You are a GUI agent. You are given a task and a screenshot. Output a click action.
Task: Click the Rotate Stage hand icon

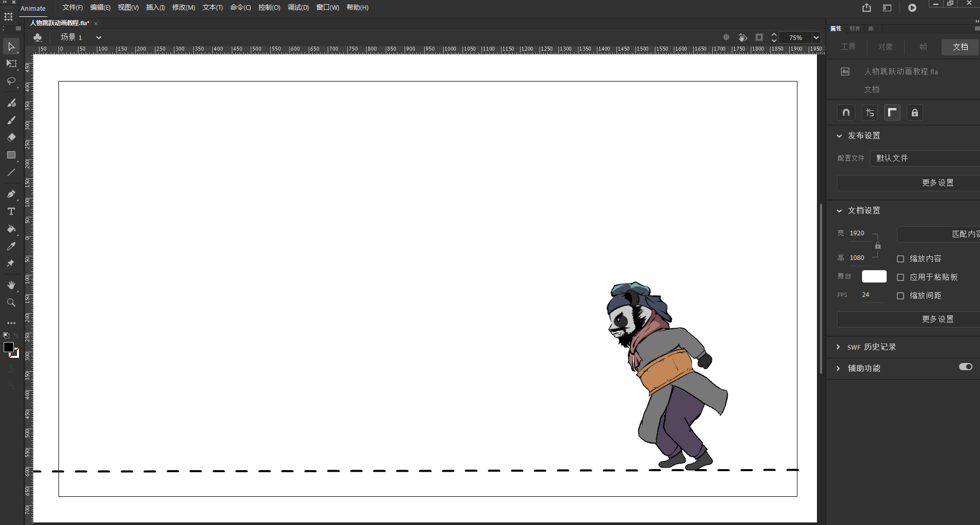point(743,37)
